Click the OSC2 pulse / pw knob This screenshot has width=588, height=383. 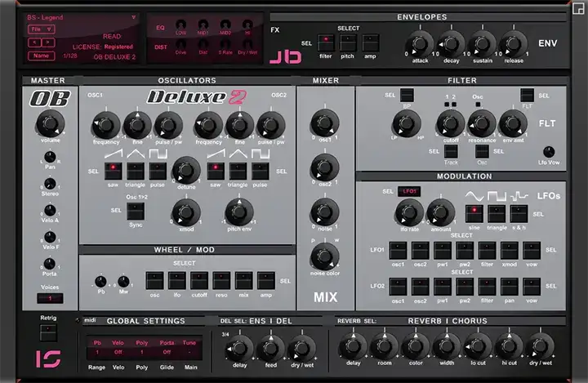point(271,125)
